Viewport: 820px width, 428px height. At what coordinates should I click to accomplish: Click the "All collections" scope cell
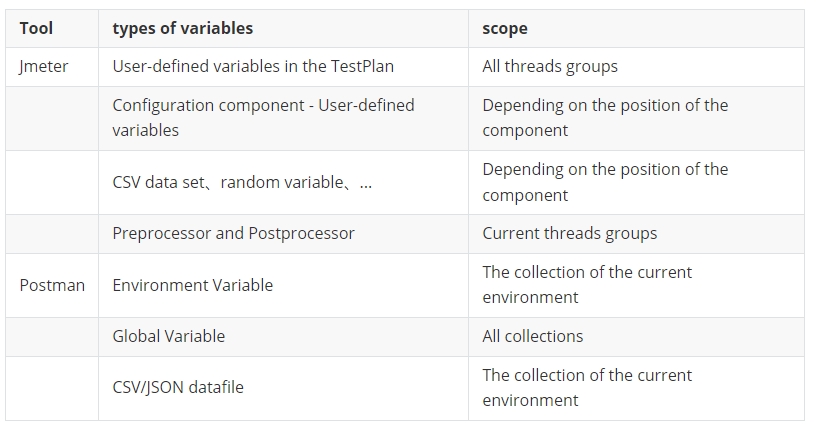532,336
